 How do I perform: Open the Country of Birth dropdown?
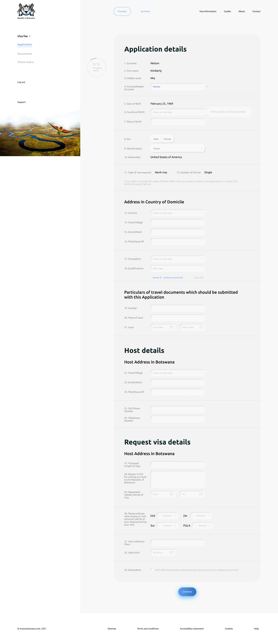(x=177, y=112)
